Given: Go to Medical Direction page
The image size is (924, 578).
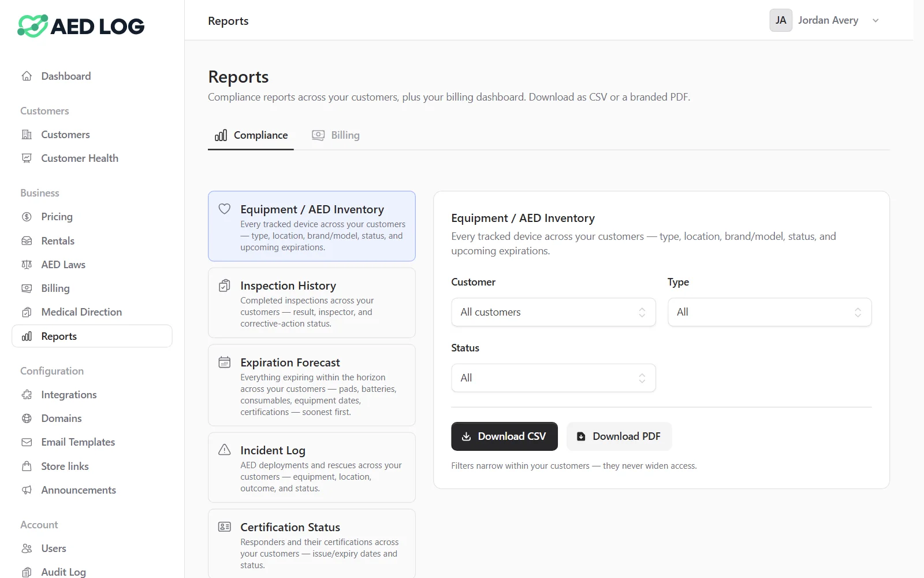Looking at the screenshot, I should [x=92, y=312].
